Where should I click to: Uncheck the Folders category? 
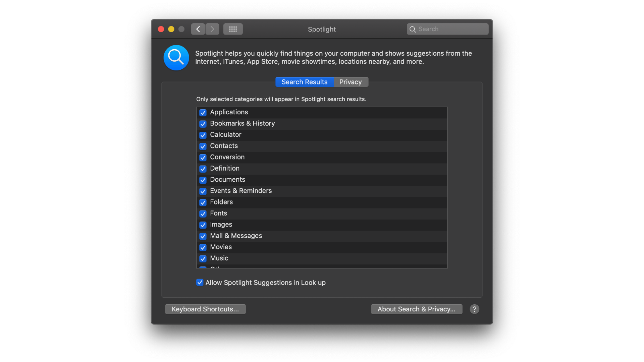[203, 202]
